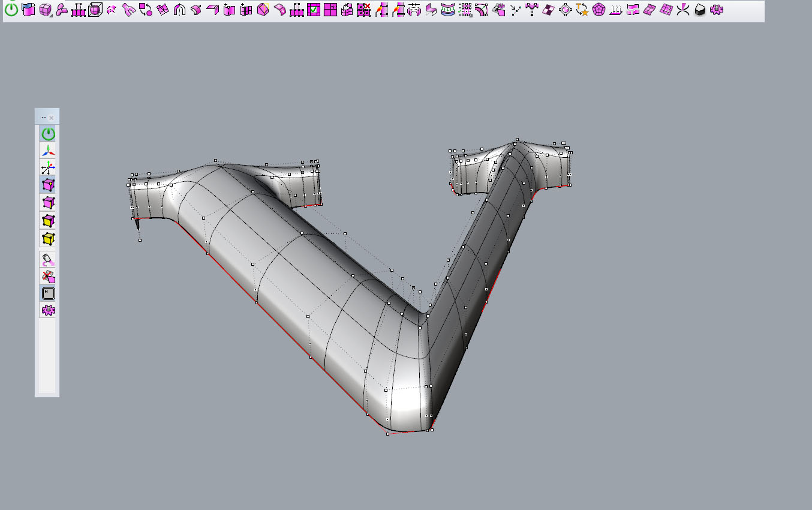Click the dashed points with arrows icon
The image size is (812, 510).
tap(515, 10)
